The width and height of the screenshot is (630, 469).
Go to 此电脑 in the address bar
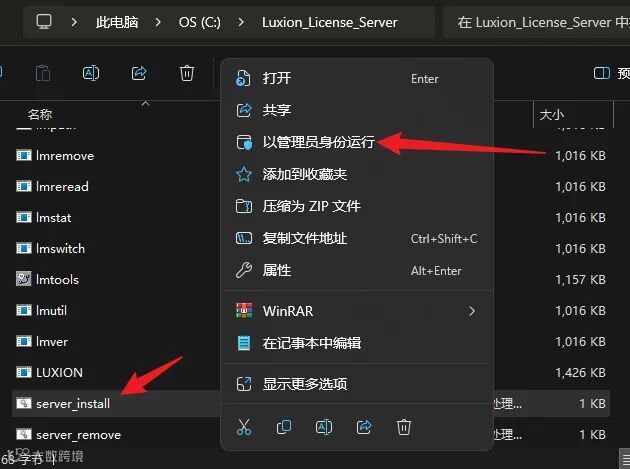click(x=117, y=22)
